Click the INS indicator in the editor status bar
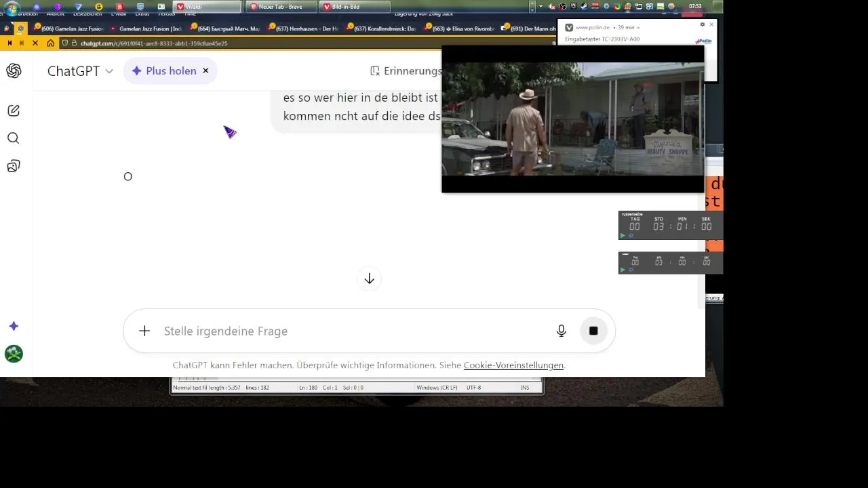Screen dimensions: 868x488 click(x=525, y=388)
